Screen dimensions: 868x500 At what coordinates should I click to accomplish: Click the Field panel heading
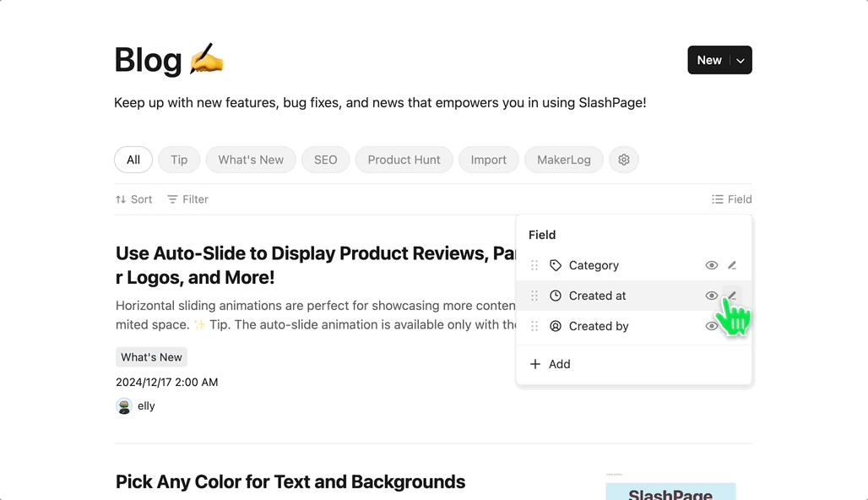542,235
